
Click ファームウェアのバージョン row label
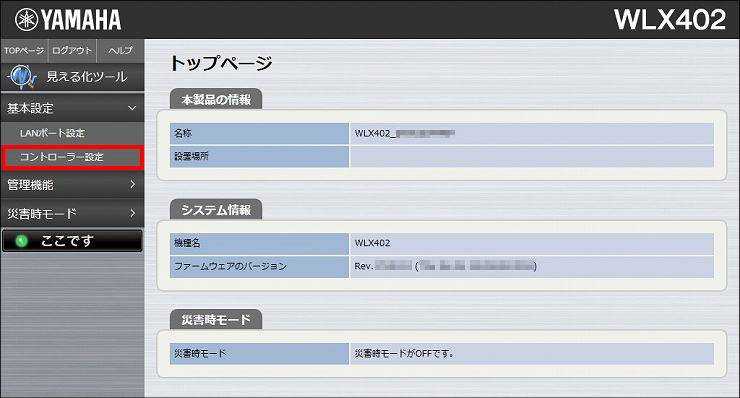[259, 266]
